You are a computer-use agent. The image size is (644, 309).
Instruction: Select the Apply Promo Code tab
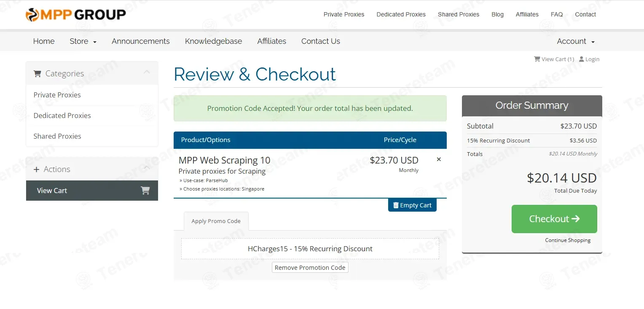click(216, 221)
